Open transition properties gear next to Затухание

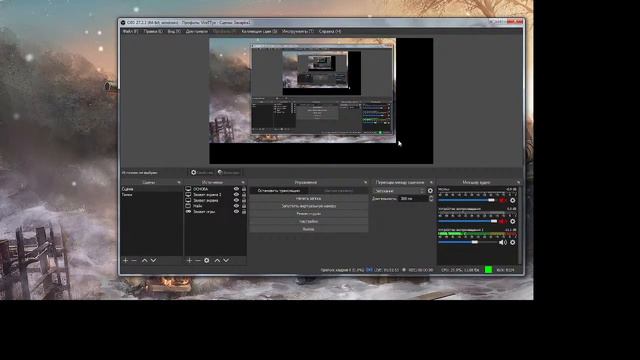(430, 191)
